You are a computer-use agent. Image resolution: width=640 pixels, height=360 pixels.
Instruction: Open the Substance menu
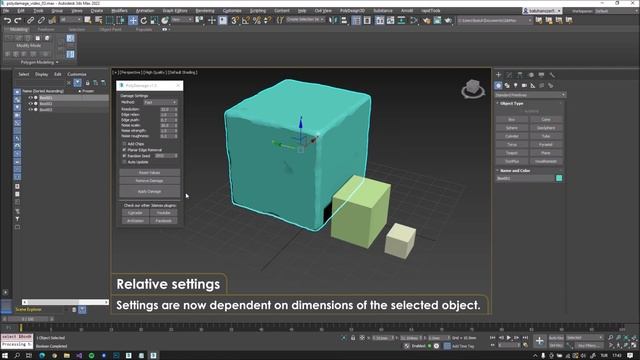pos(383,11)
